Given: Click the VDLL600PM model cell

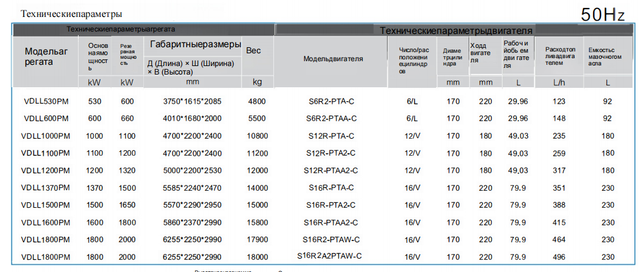Looking at the screenshot, I should pyautogui.click(x=46, y=119).
